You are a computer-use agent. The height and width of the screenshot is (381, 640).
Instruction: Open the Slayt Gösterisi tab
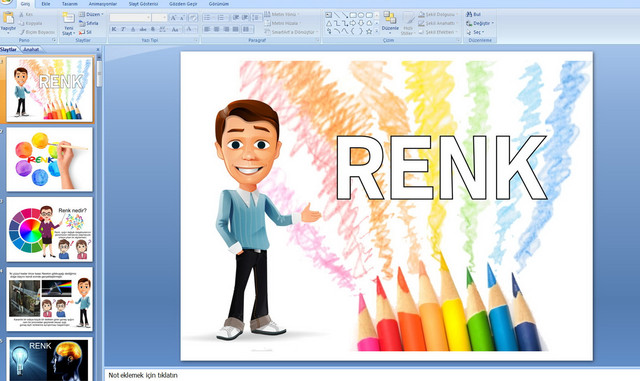143,4
